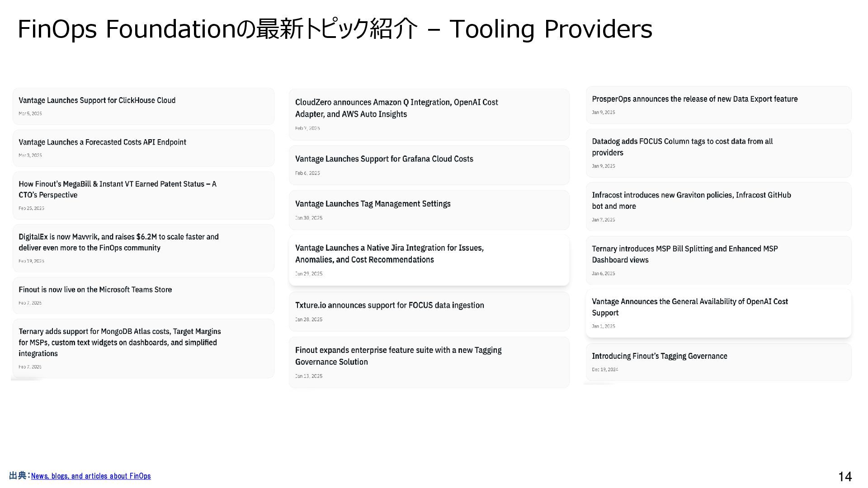Image resolution: width=868 pixels, height=488 pixels.
Task: Open Vantage OpenAI Cost Support General Availability card
Action: pyautogui.click(x=718, y=313)
